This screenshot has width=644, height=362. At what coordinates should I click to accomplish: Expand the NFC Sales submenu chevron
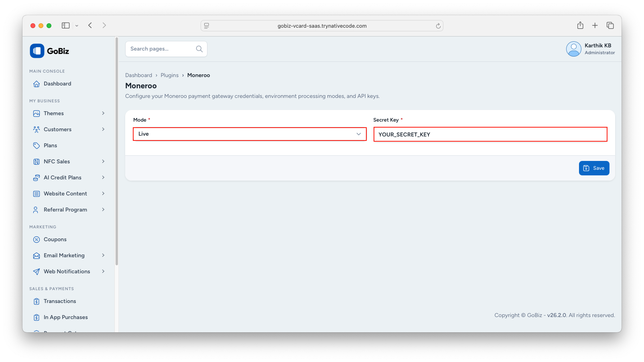pyautogui.click(x=103, y=161)
